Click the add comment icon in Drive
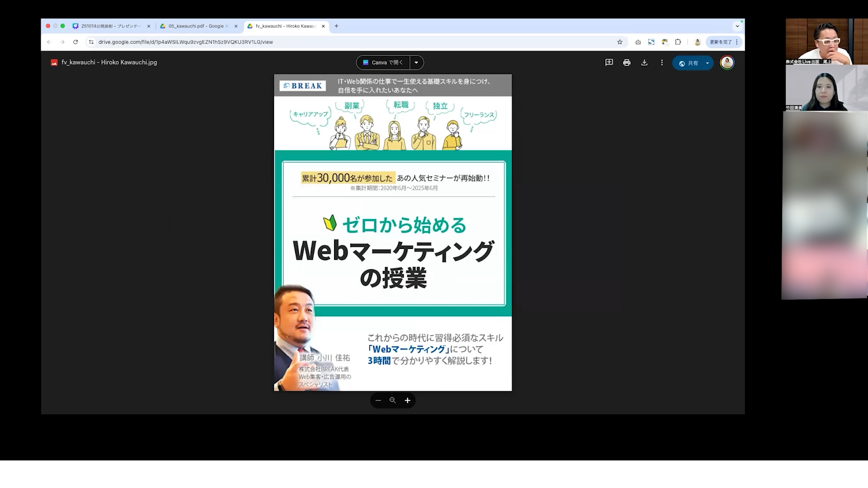868x488 pixels. point(609,62)
